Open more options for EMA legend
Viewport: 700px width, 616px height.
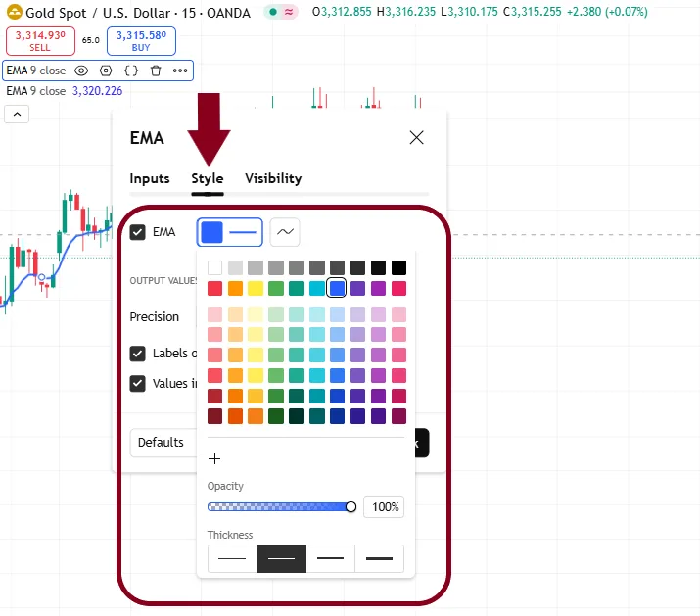[180, 71]
